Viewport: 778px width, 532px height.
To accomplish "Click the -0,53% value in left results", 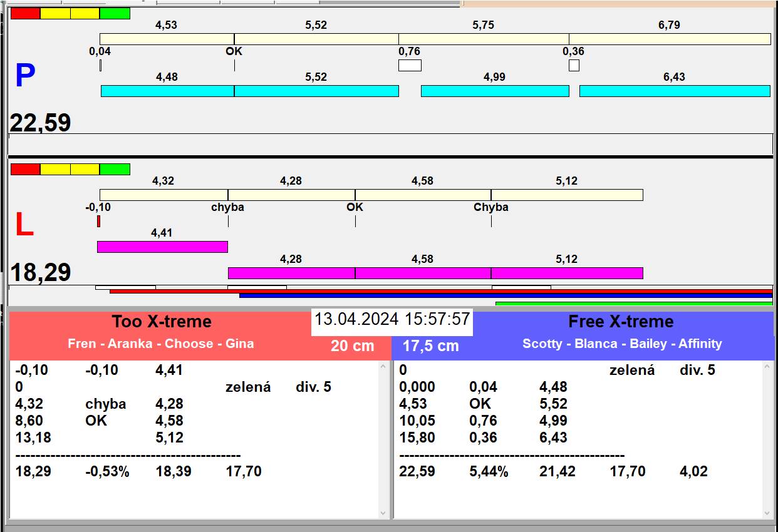I will 107,471.
